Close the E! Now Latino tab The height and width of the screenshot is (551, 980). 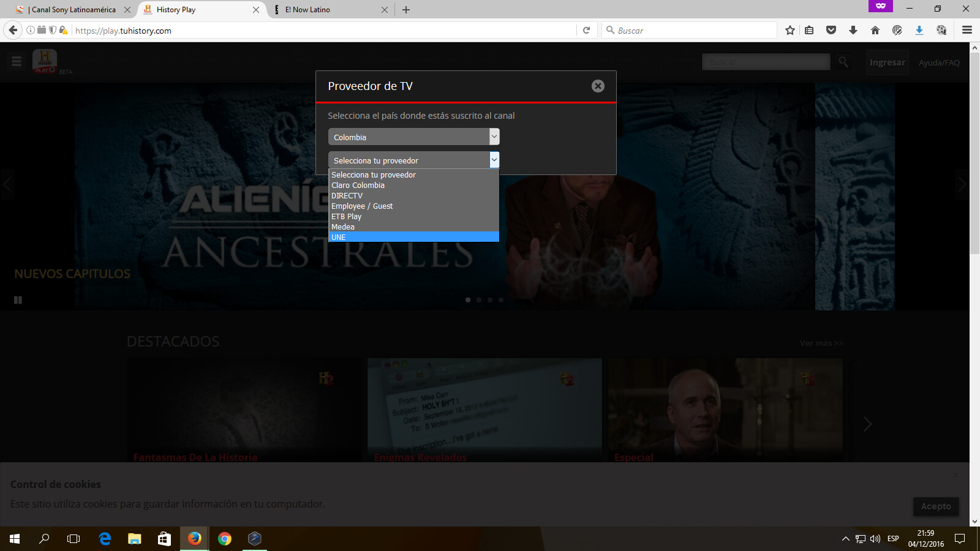[385, 10]
